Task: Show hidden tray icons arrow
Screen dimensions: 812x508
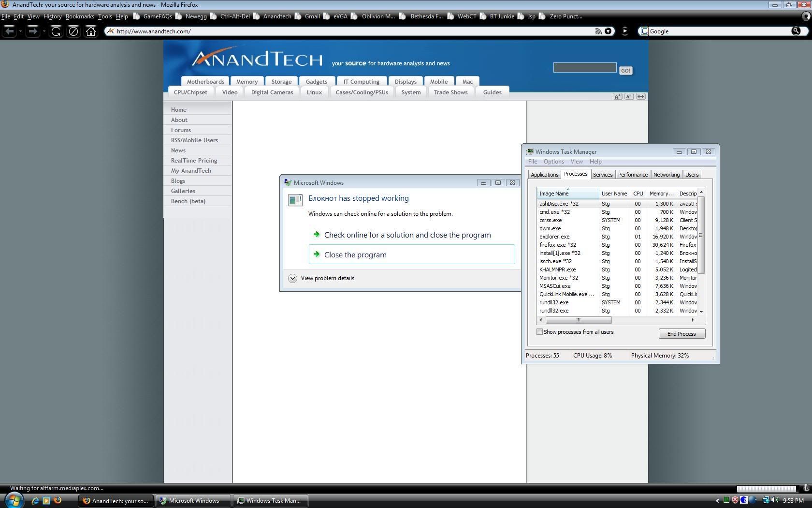Action: (717, 501)
